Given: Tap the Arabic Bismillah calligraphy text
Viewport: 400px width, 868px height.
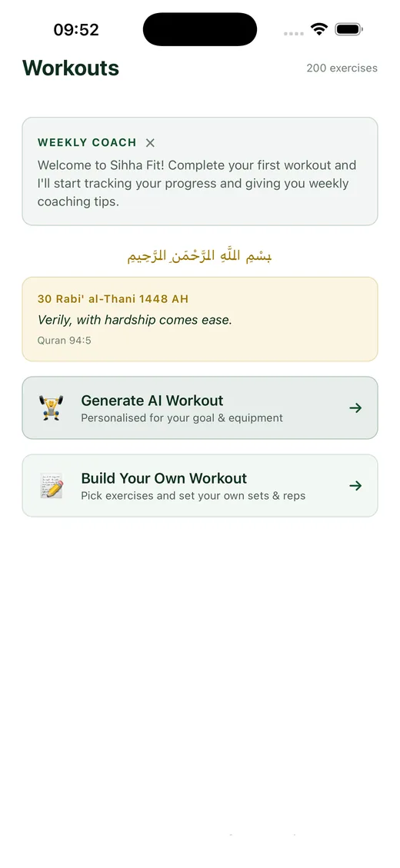Looking at the screenshot, I should tap(199, 256).
